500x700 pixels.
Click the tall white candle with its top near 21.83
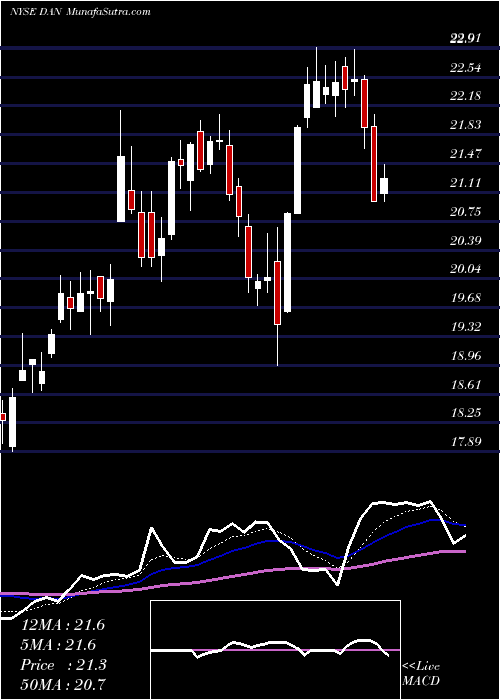point(297,170)
